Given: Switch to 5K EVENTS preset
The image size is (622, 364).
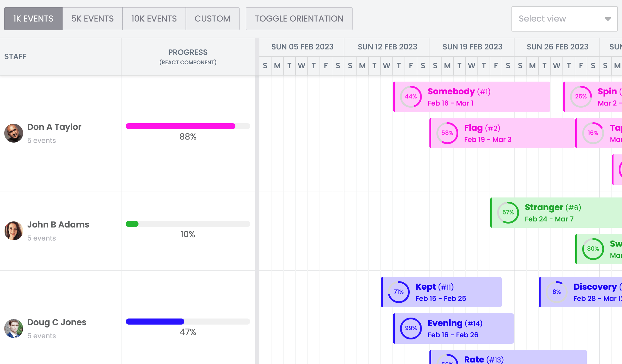Looking at the screenshot, I should (93, 19).
